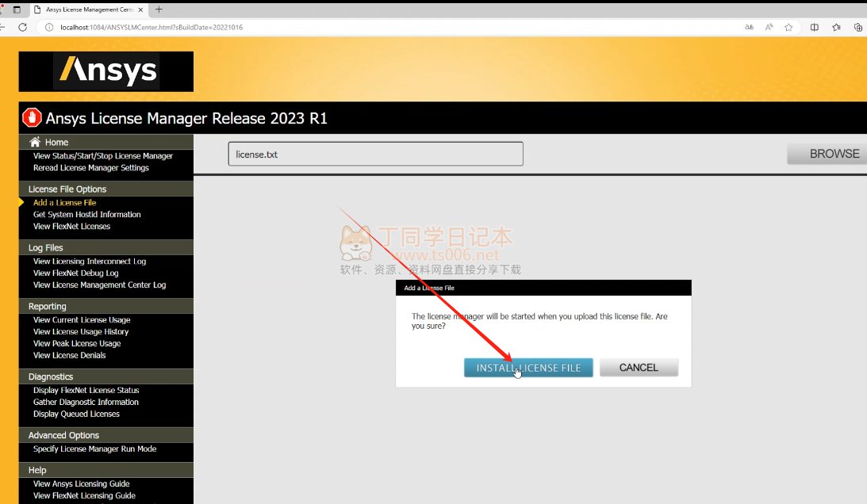Click the Log Files section header
This screenshot has width=867, height=504.
(x=106, y=247)
